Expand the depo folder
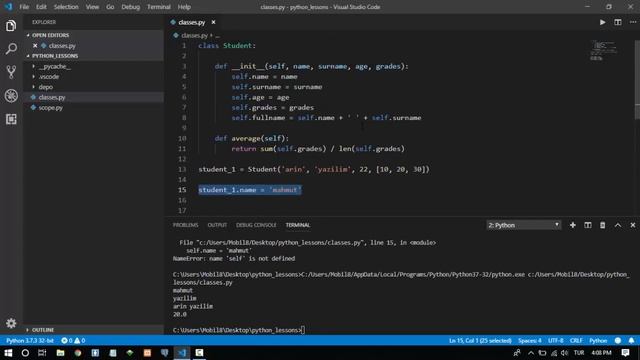This screenshot has width=640, height=360. click(46, 87)
